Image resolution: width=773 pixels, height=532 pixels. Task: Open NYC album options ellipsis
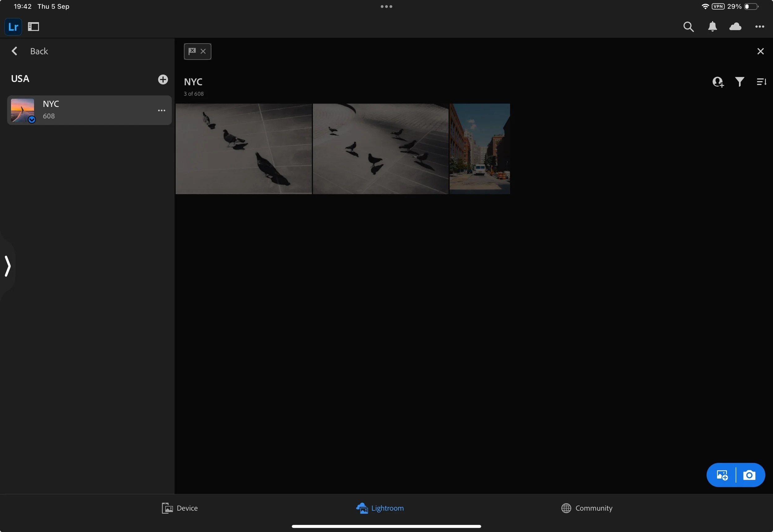coord(161,110)
